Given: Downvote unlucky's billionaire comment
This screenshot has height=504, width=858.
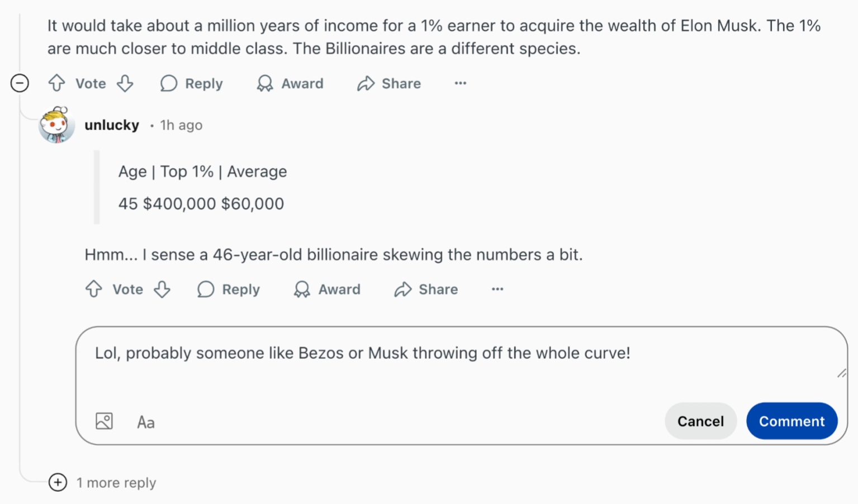Looking at the screenshot, I should 162,289.
